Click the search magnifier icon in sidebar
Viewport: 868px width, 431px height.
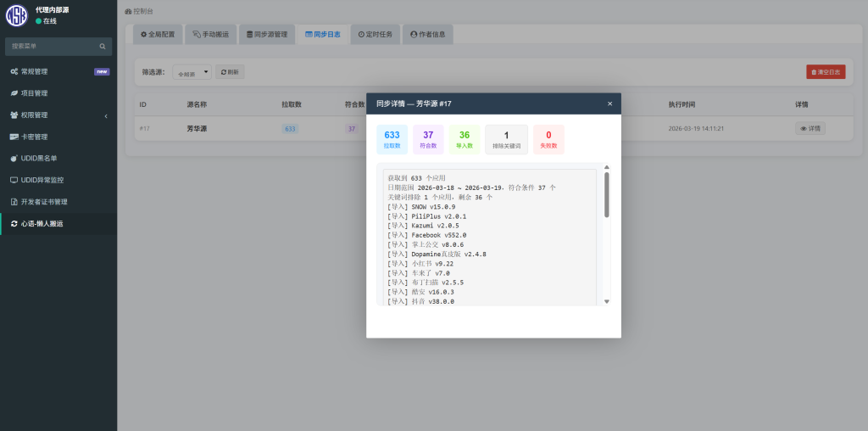point(103,46)
